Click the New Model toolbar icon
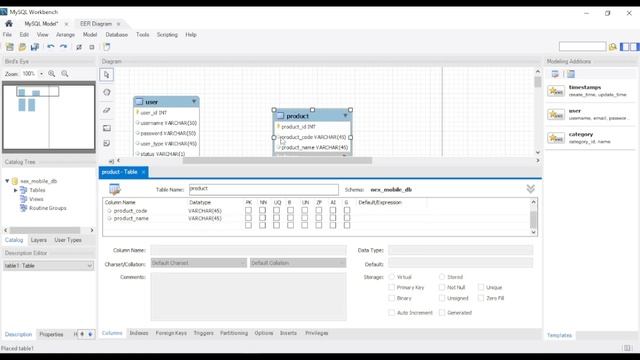This screenshot has width=640, height=360. coord(10,47)
